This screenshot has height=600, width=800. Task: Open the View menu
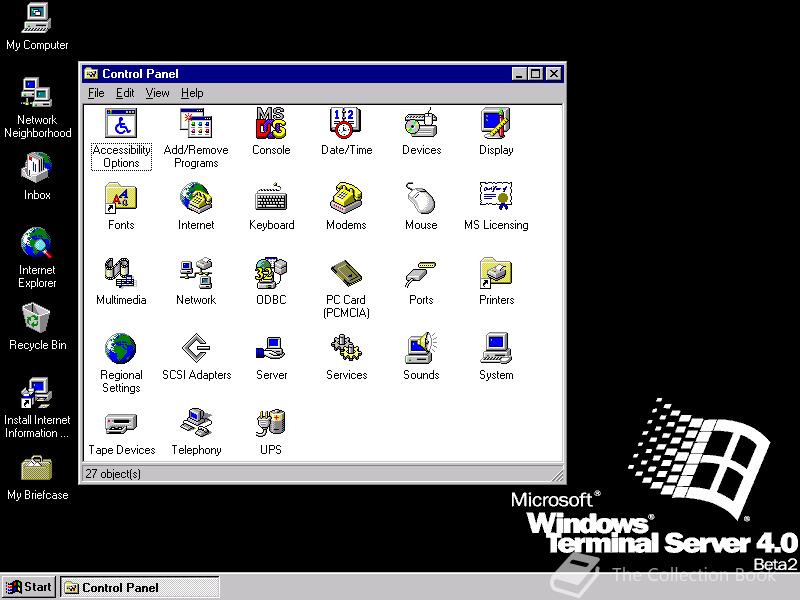157,93
